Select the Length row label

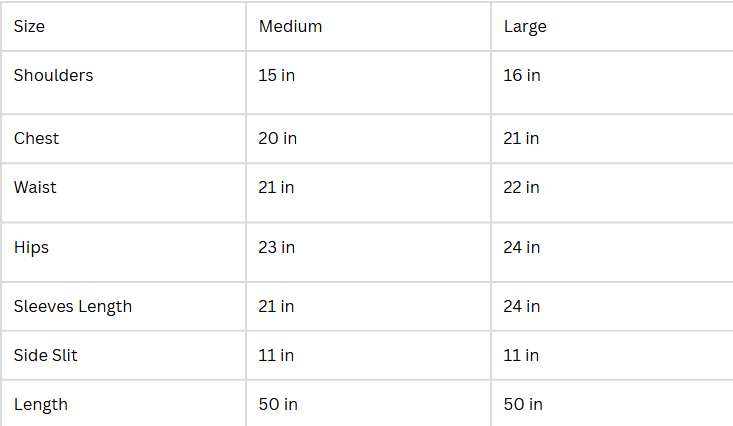pos(41,404)
